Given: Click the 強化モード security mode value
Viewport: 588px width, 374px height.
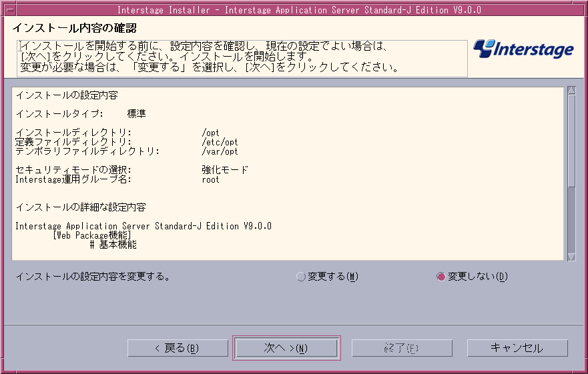Looking at the screenshot, I should 225,170.
